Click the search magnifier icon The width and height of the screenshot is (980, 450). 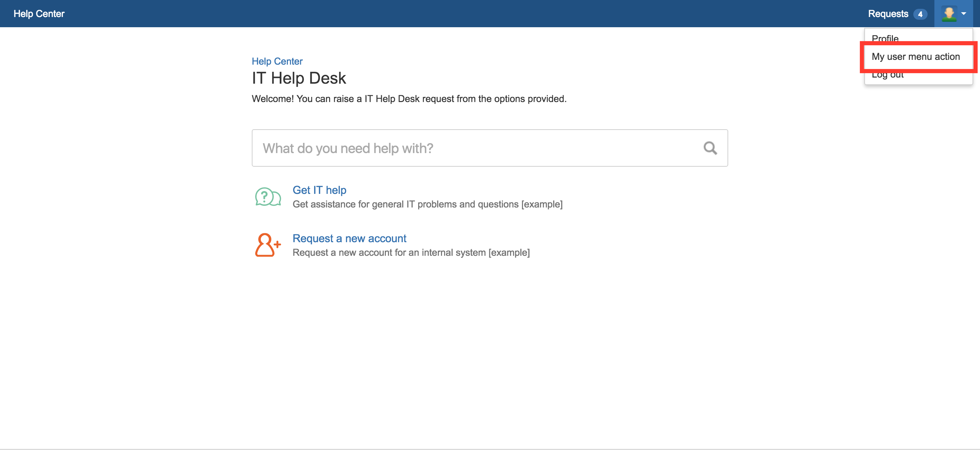click(x=710, y=148)
